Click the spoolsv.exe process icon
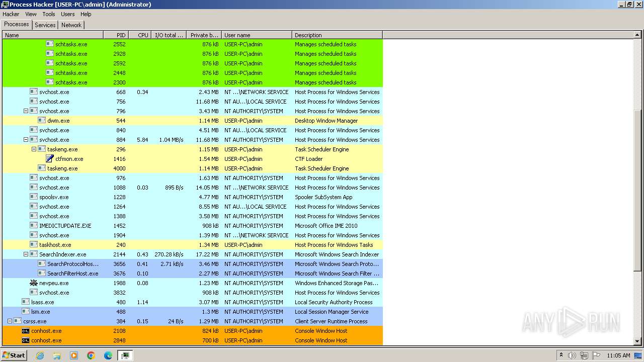The height and width of the screenshot is (362, 644). pos(34,197)
